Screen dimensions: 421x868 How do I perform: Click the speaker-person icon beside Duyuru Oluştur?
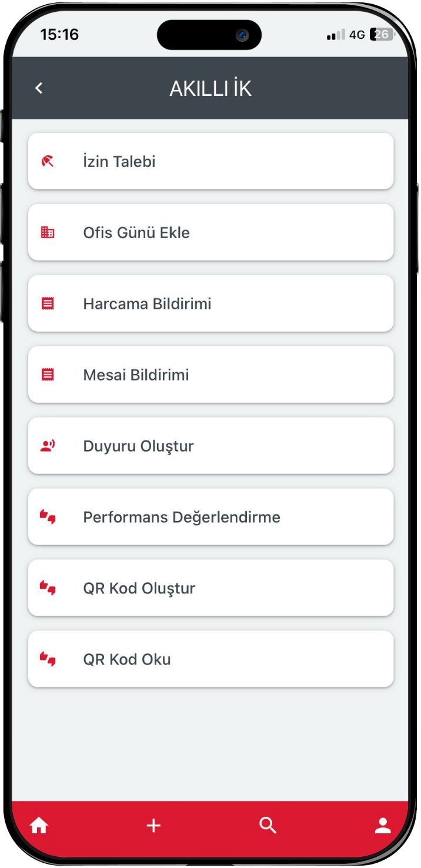tap(48, 446)
